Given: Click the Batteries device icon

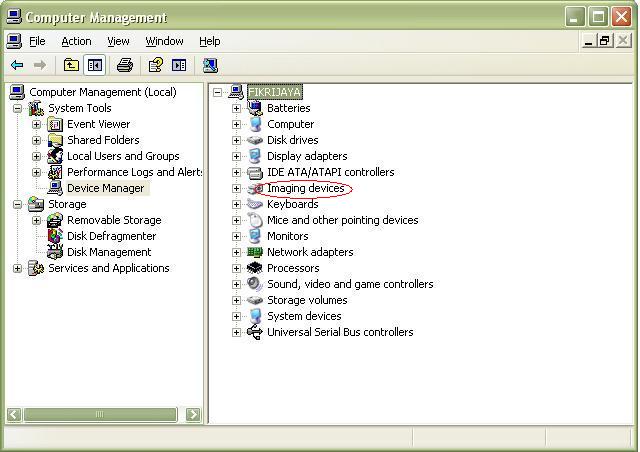Looking at the screenshot, I should (x=255, y=108).
